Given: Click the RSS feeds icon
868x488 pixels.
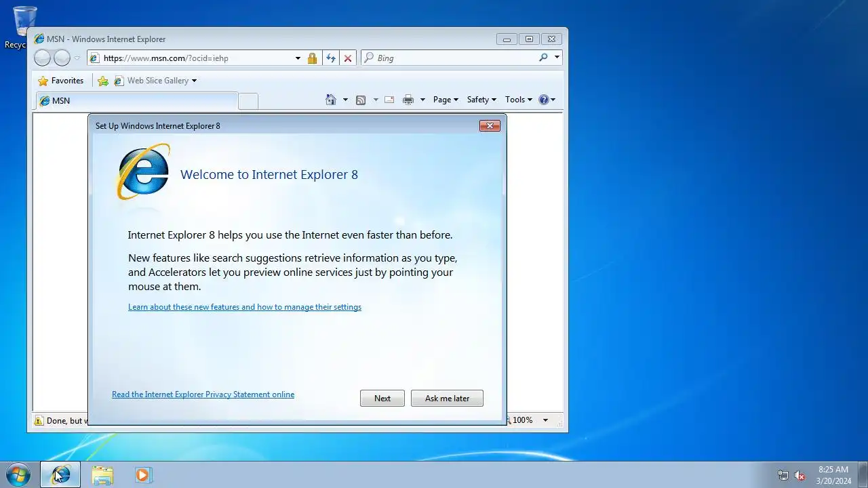Looking at the screenshot, I should pyautogui.click(x=361, y=100).
